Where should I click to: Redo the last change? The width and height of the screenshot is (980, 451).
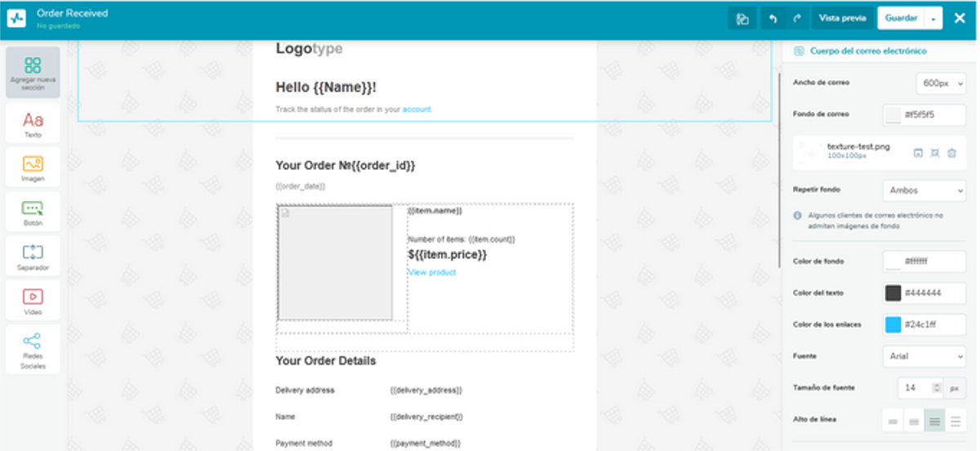click(x=796, y=19)
